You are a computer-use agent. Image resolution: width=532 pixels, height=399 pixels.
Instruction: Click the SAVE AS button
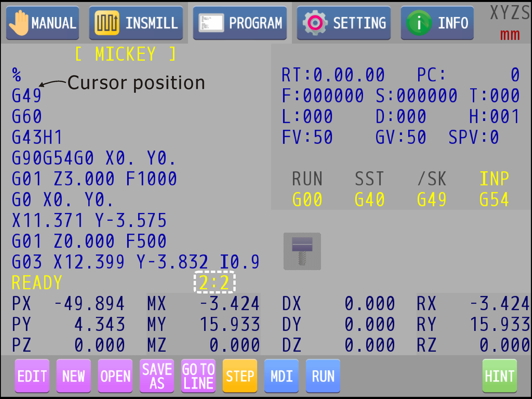click(x=157, y=376)
